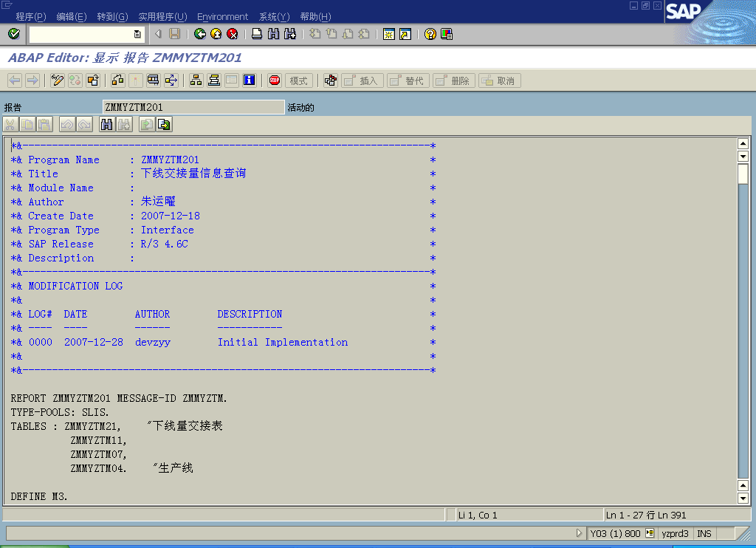Viewport: 756px width, 548px height.
Task: Click the Display Navigation Window icon
Action: [x=213, y=80]
